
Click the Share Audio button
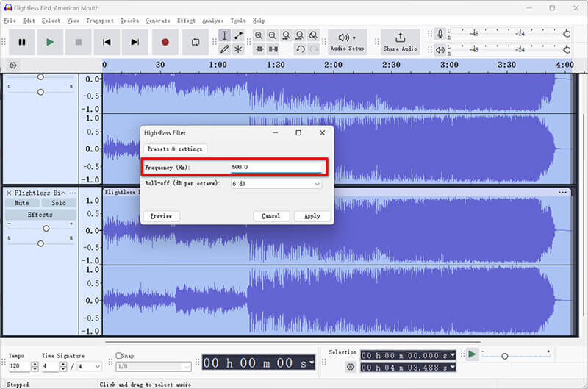[400, 42]
